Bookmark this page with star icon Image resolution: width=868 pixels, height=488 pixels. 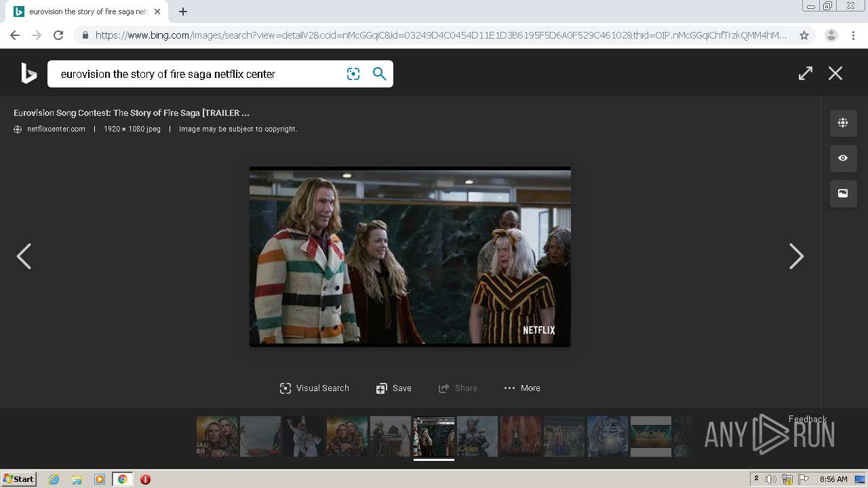point(804,35)
